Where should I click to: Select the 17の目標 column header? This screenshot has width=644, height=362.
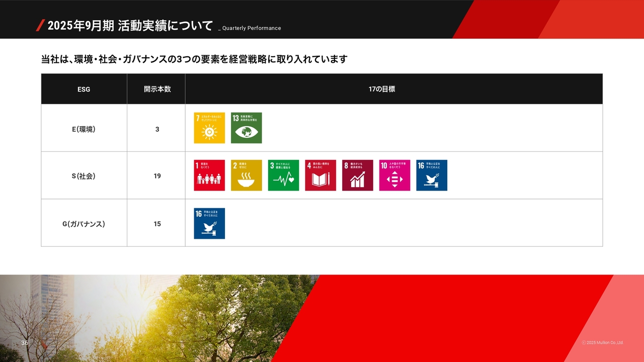tap(382, 89)
